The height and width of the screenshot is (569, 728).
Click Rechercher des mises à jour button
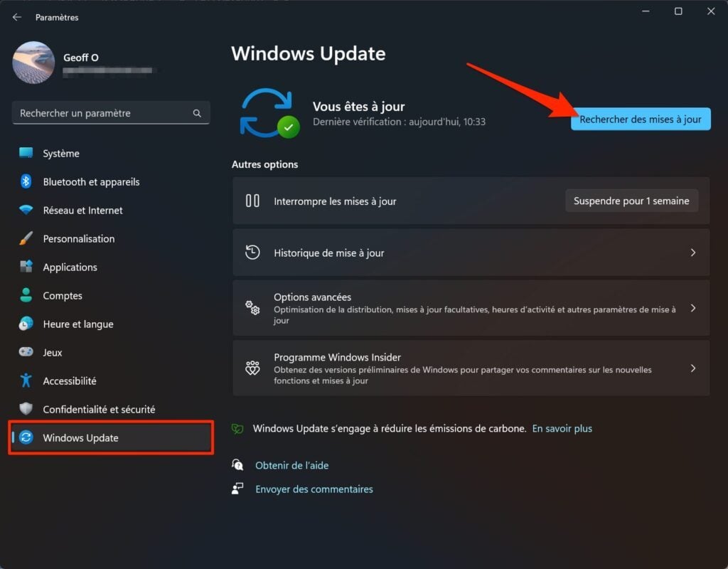coord(641,119)
